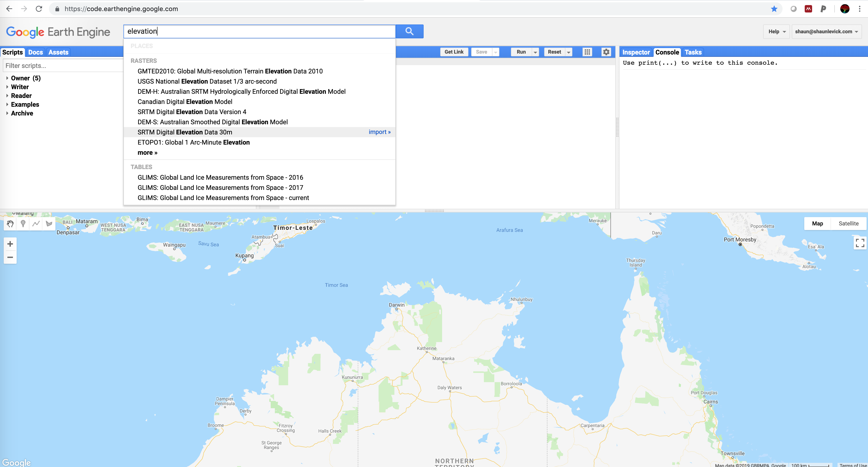Reload the page with refresh icon
The image size is (868, 467).
[39, 9]
